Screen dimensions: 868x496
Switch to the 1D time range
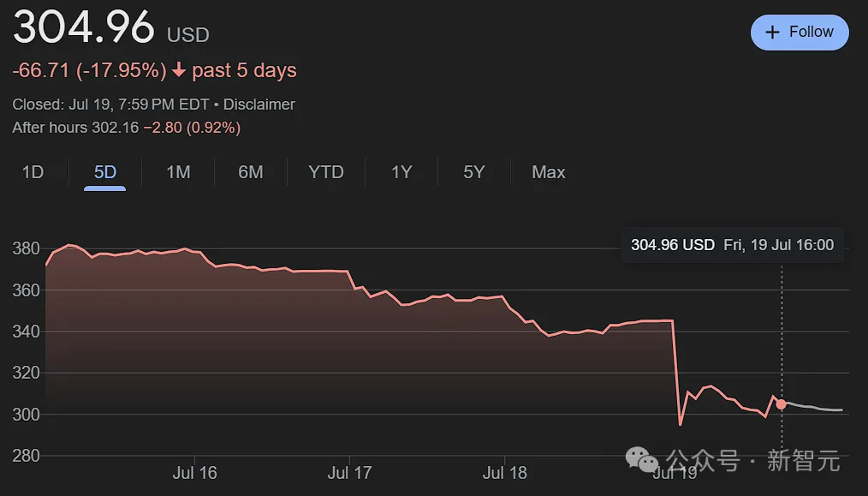coord(33,172)
